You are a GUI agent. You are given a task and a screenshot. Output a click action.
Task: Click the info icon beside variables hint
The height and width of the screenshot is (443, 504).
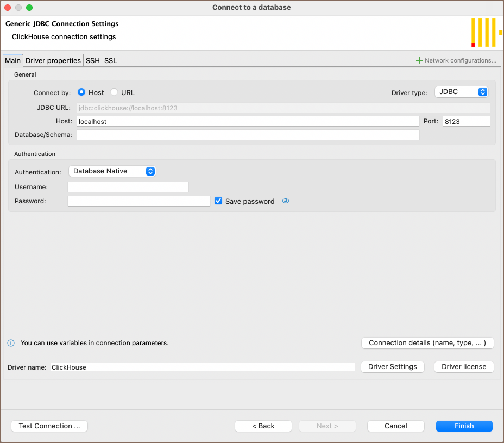point(10,343)
